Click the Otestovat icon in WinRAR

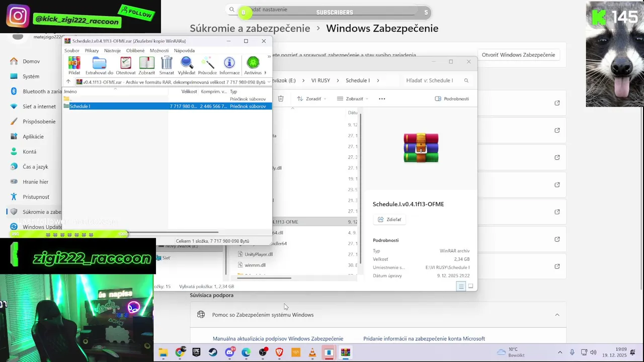126,65
